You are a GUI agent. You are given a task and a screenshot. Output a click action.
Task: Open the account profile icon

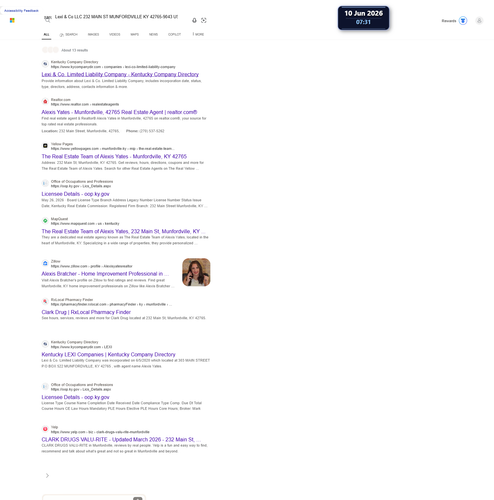[x=479, y=21]
